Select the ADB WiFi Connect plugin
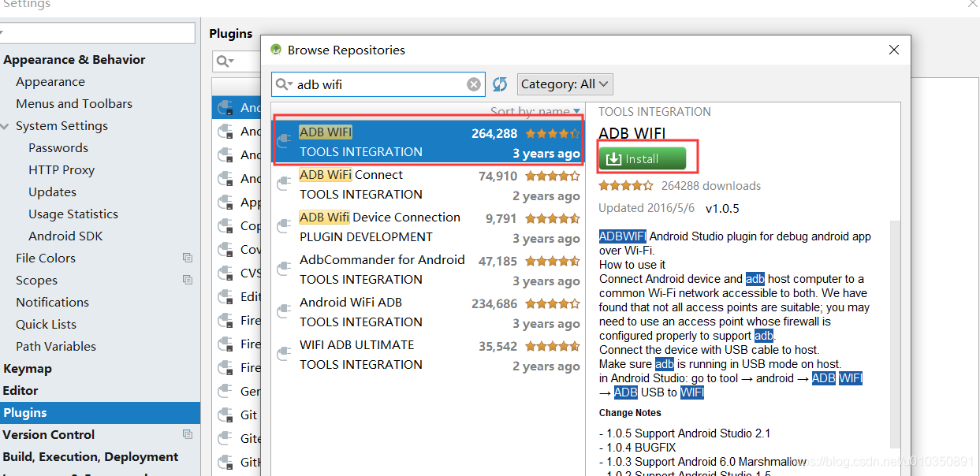Viewport: 980px width, 476px height. click(x=428, y=185)
